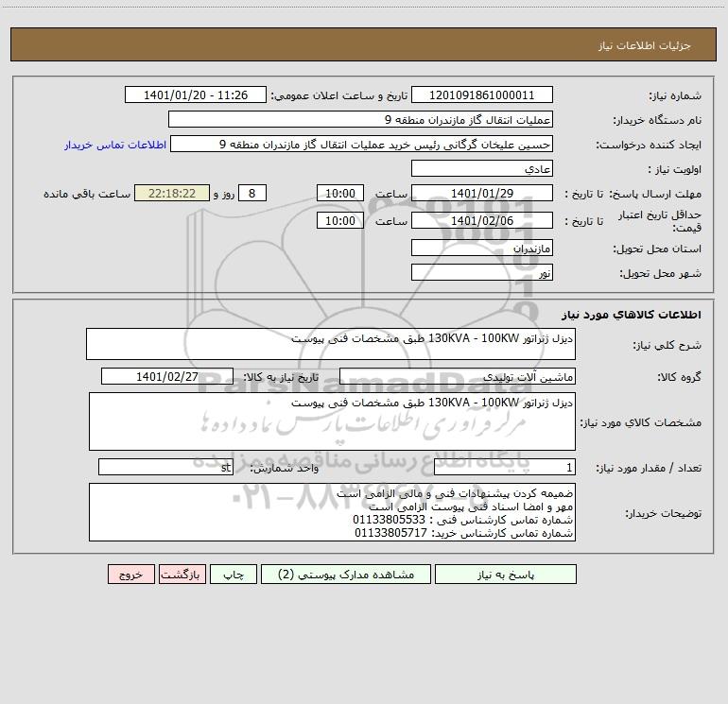Click the need date field 1401/02/27
This screenshot has height=704, width=728.
(x=167, y=376)
